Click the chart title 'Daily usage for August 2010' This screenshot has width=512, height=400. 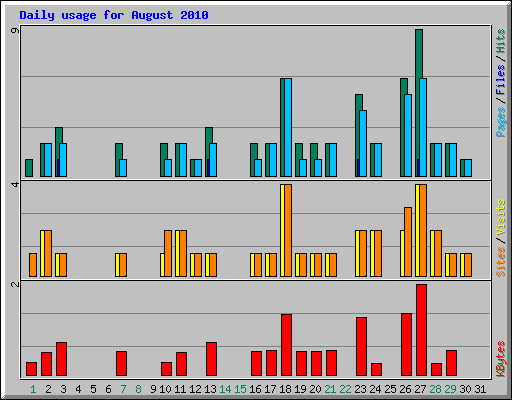point(114,15)
